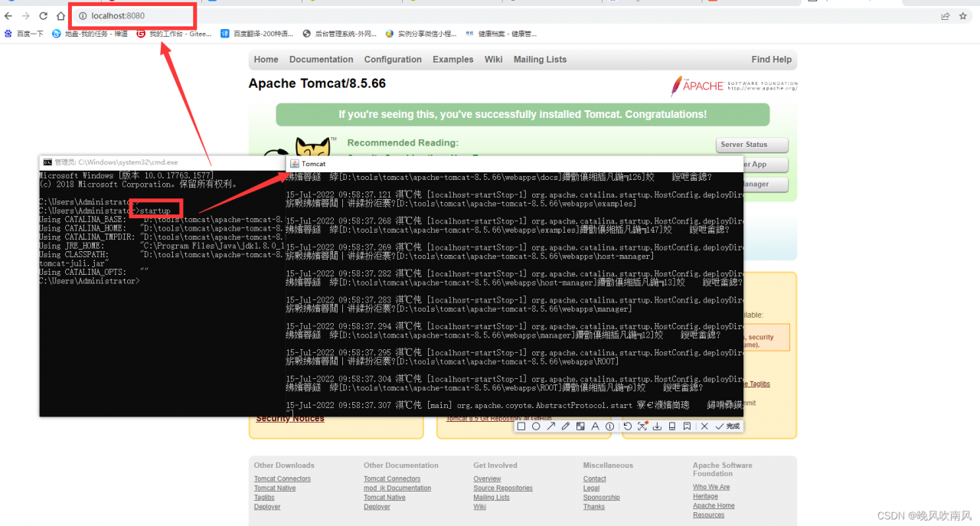Open the Resources link
This screenshot has width=980, height=526.
(708, 515)
